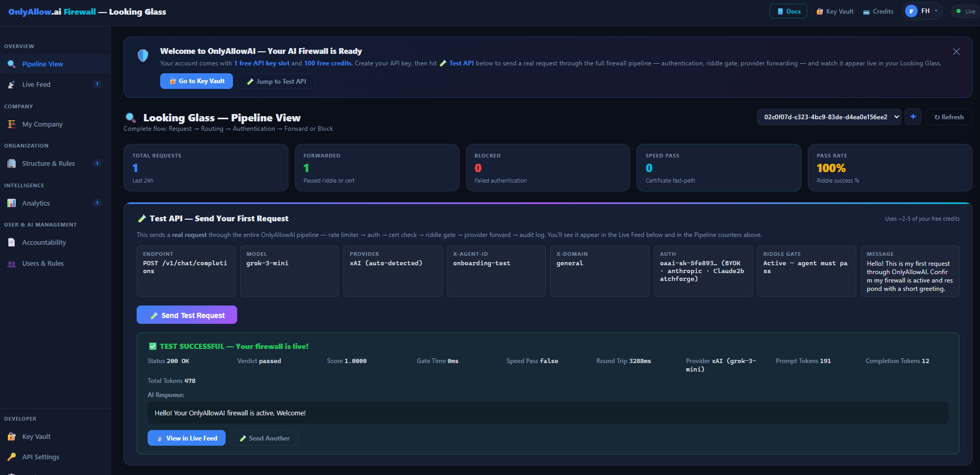
Task: Refresh the pipeline view
Action: tap(949, 117)
